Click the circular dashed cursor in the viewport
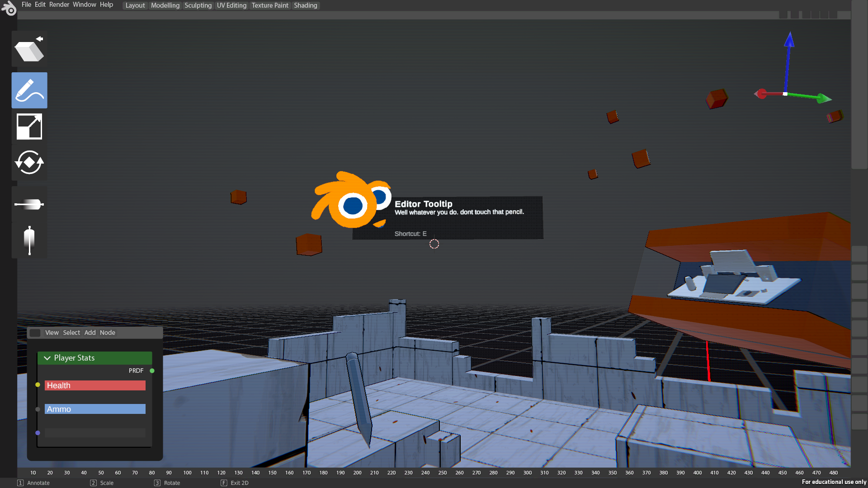This screenshot has height=488, width=868. click(x=434, y=244)
